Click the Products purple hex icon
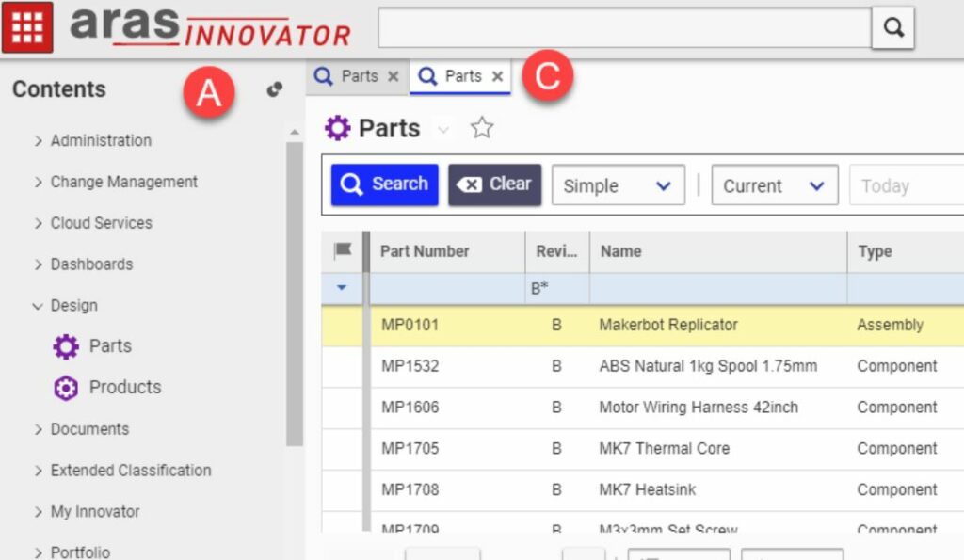The height and width of the screenshot is (560, 964). pyautogui.click(x=66, y=388)
